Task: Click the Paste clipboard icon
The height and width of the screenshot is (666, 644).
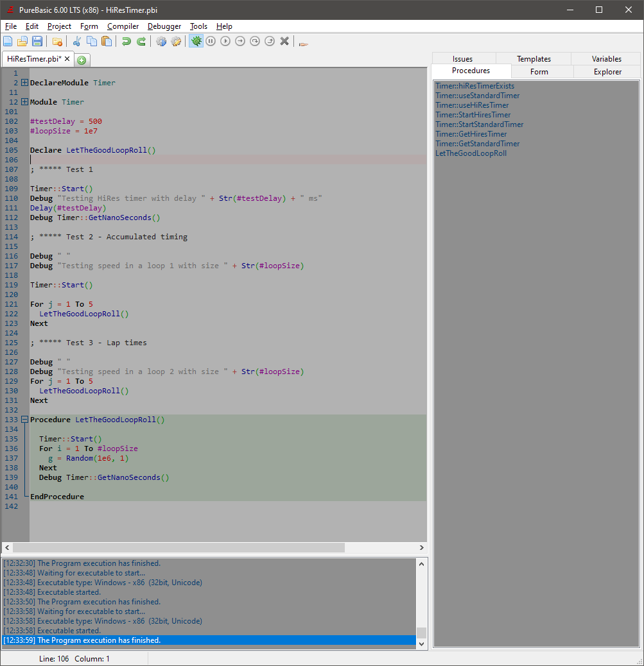Action: (107, 42)
